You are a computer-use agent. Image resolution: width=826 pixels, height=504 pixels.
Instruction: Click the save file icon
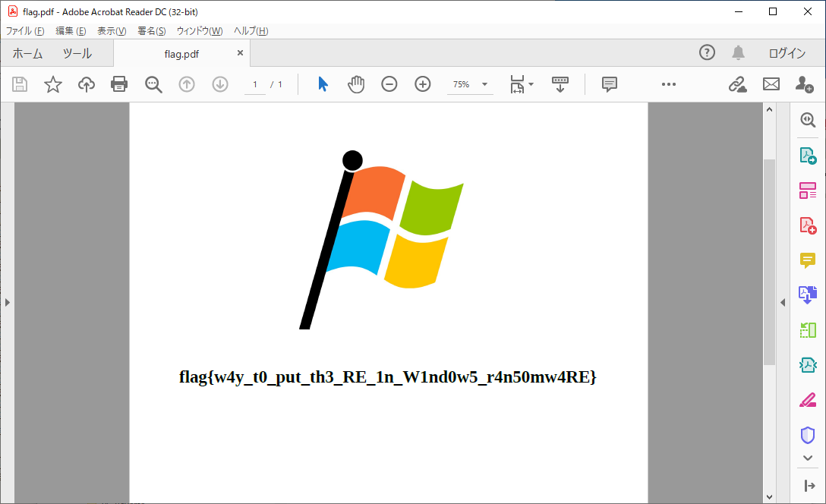(20, 84)
